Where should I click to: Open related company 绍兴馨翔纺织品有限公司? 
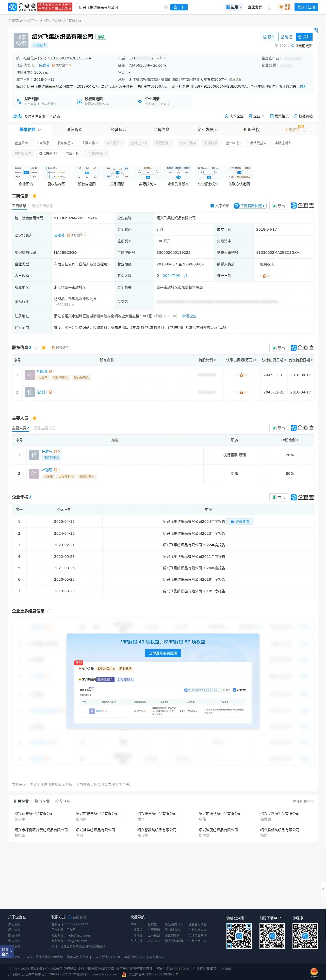[157, 830]
